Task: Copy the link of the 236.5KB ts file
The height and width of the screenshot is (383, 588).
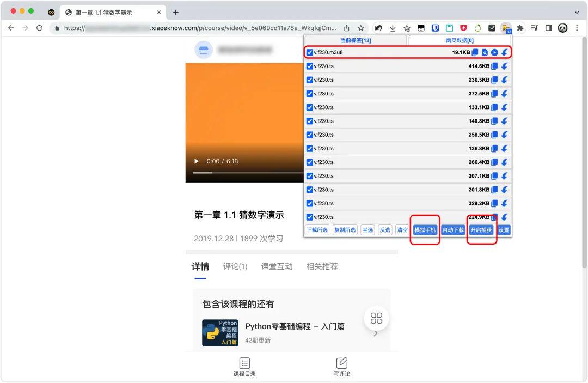Action: coord(494,80)
